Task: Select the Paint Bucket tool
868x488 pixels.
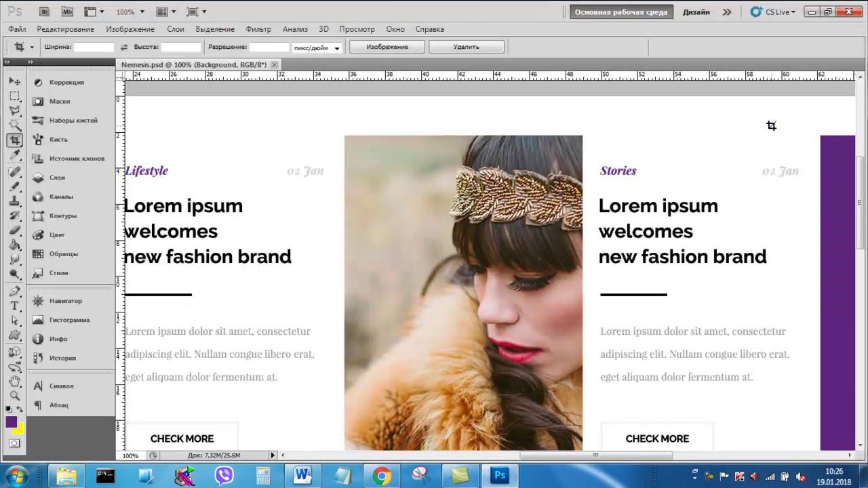Action: click(x=14, y=245)
